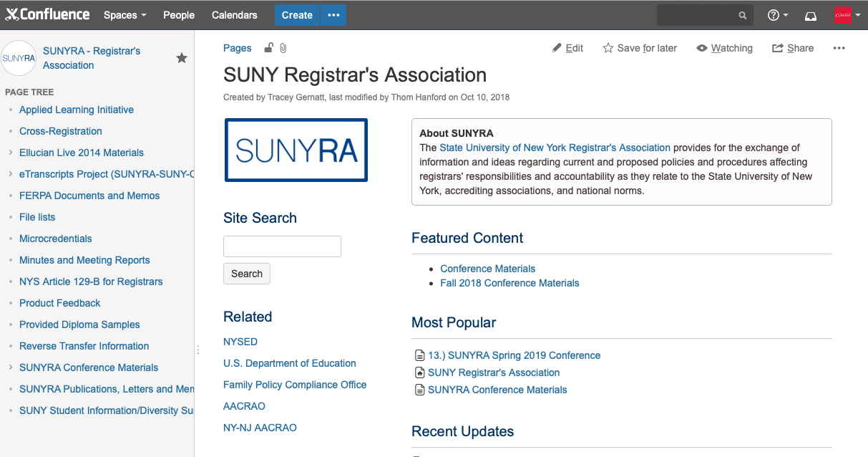
Task: Toggle the favourite star for this space
Action: coord(182,58)
